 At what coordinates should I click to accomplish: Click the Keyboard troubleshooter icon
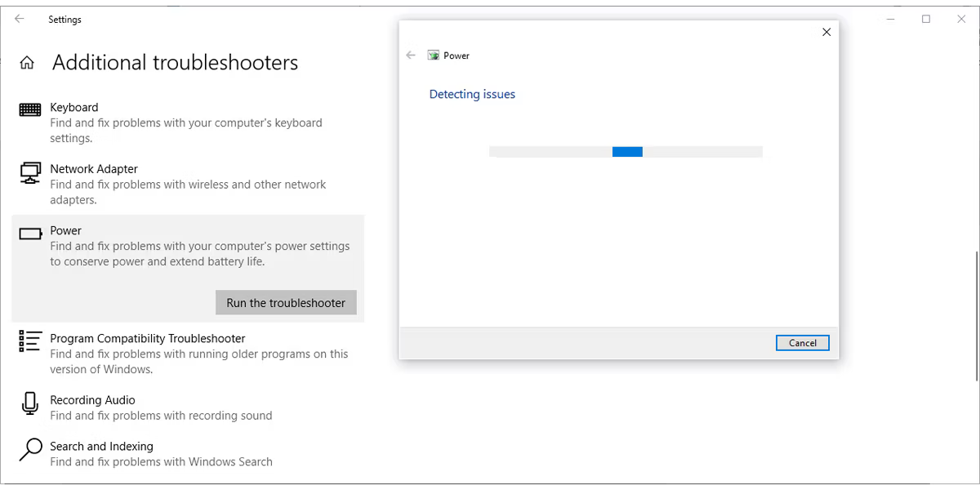coord(30,109)
